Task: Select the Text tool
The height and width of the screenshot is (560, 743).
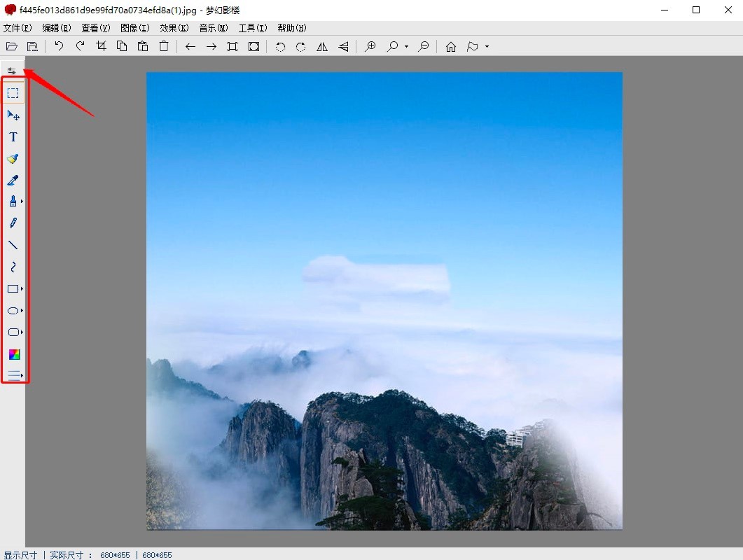Action: point(13,137)
